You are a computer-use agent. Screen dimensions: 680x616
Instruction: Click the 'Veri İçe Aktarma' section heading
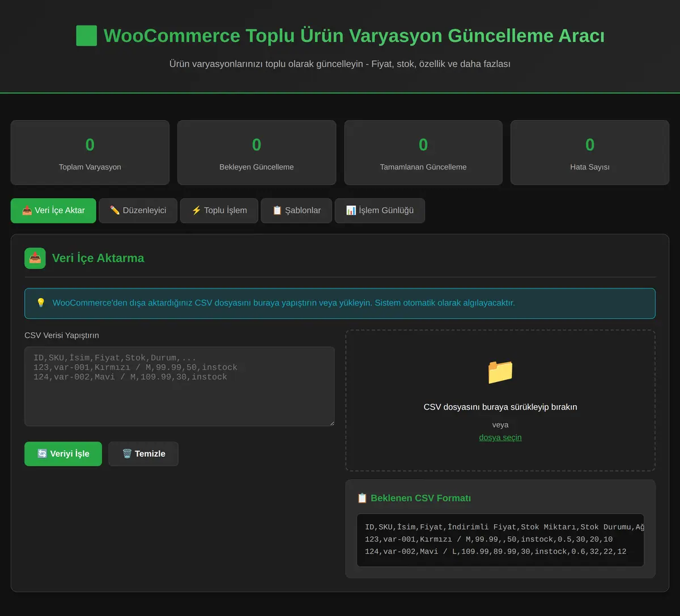click(98, 258)
